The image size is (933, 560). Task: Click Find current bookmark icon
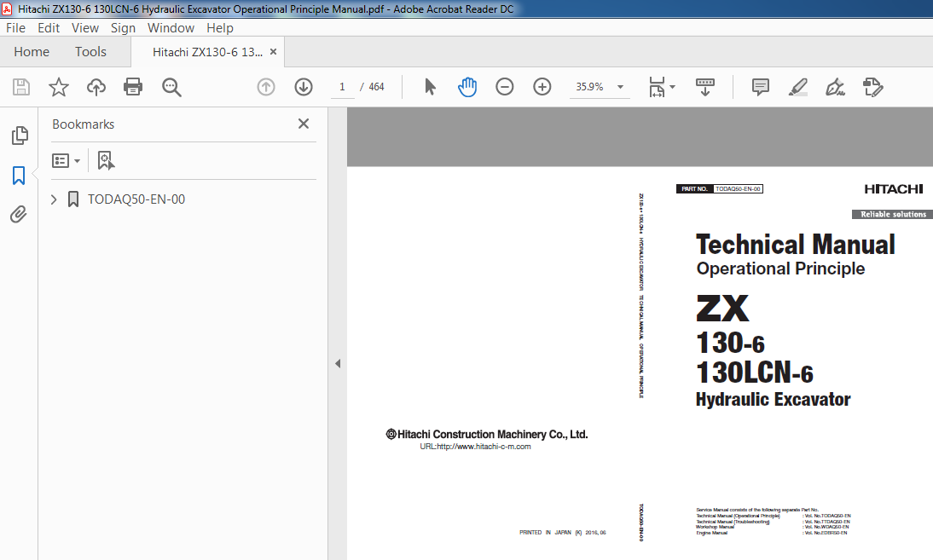click(106, 160)
